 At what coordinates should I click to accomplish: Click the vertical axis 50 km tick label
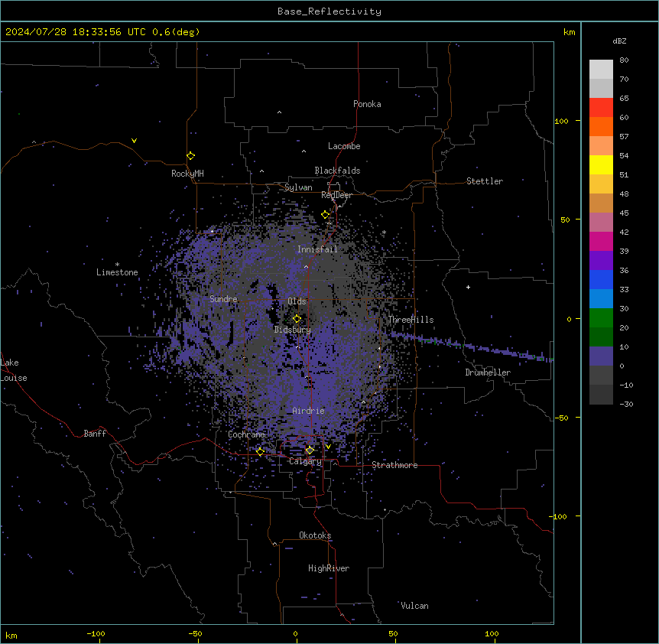(565, 220)
